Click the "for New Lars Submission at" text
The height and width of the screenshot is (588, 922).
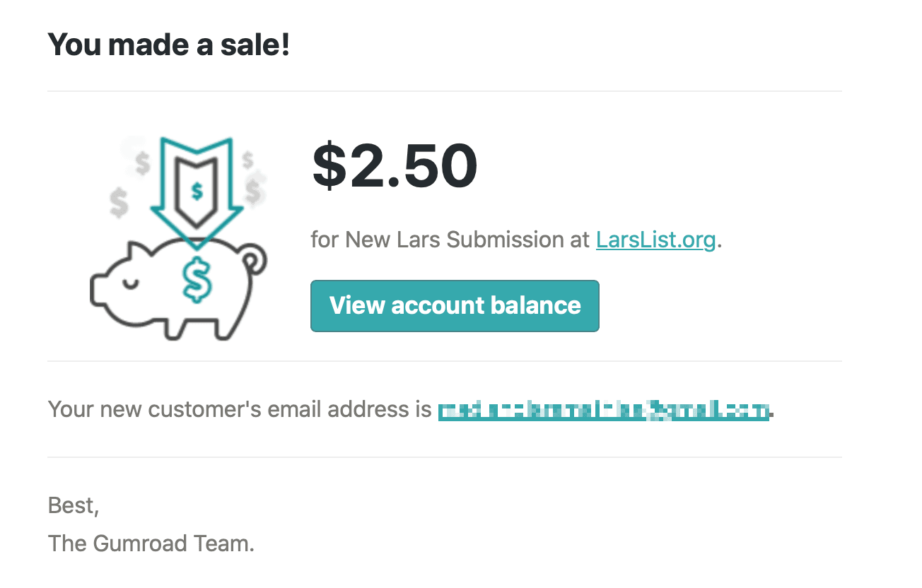(450, 240)
